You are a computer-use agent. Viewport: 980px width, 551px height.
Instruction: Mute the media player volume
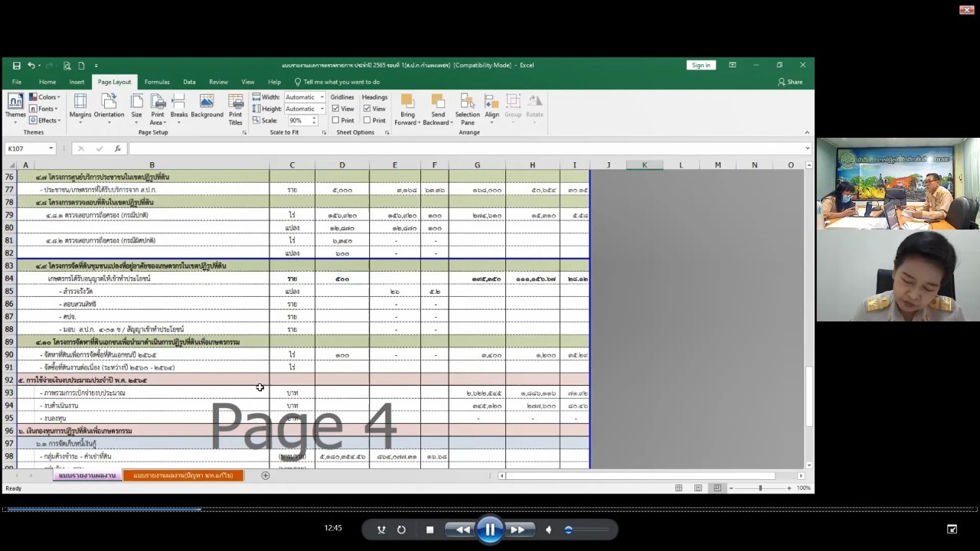point(548,530)
